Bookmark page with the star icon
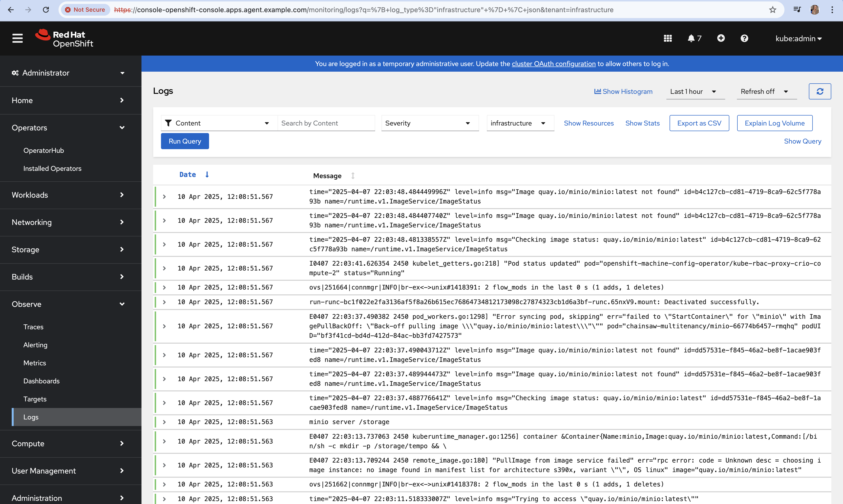This screenshot has width=843, height=504. pyautogui.click(x=773, y=10)
